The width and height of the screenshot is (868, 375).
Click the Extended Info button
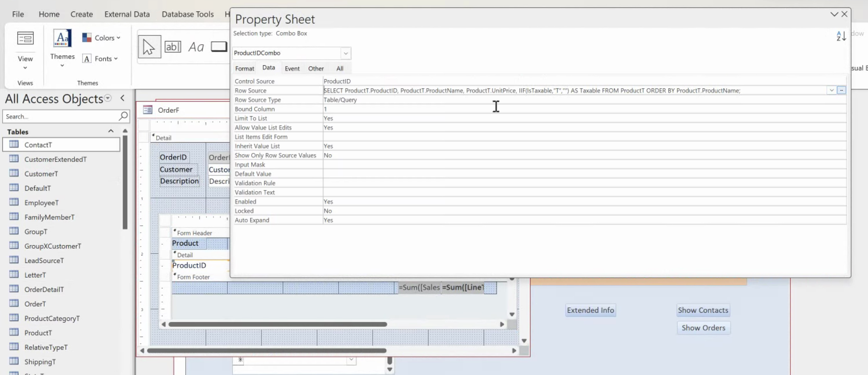[590, 310]
